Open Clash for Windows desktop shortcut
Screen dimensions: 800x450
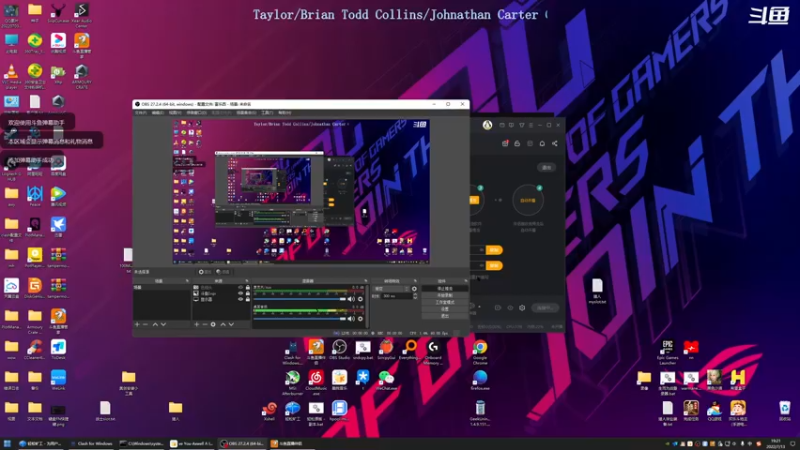tap(292, 353)
